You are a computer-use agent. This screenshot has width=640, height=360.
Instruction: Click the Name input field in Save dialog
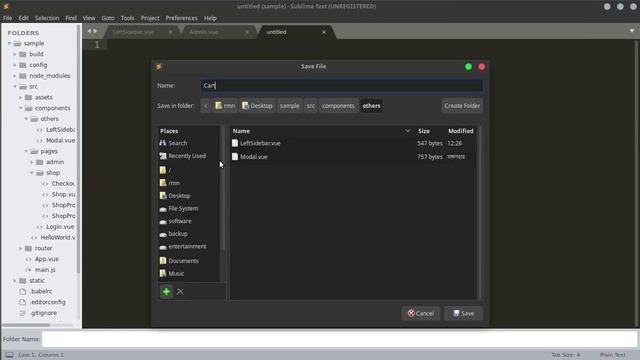pos(341,85)
